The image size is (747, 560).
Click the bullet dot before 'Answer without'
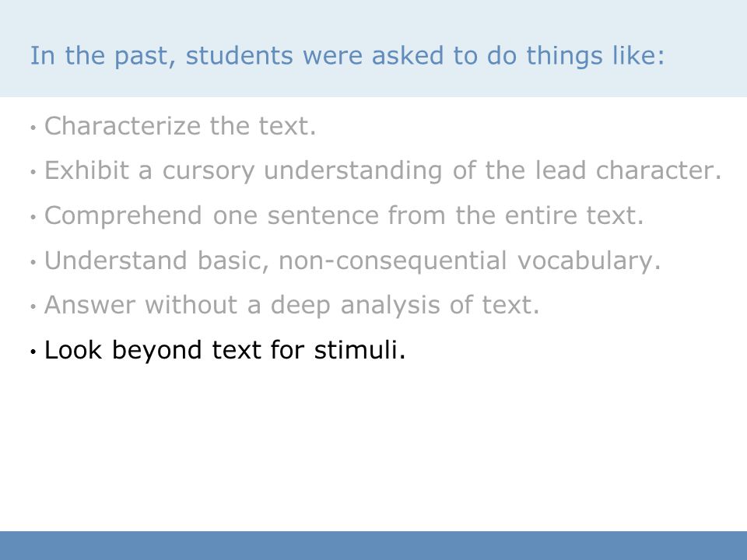(33, 306)
